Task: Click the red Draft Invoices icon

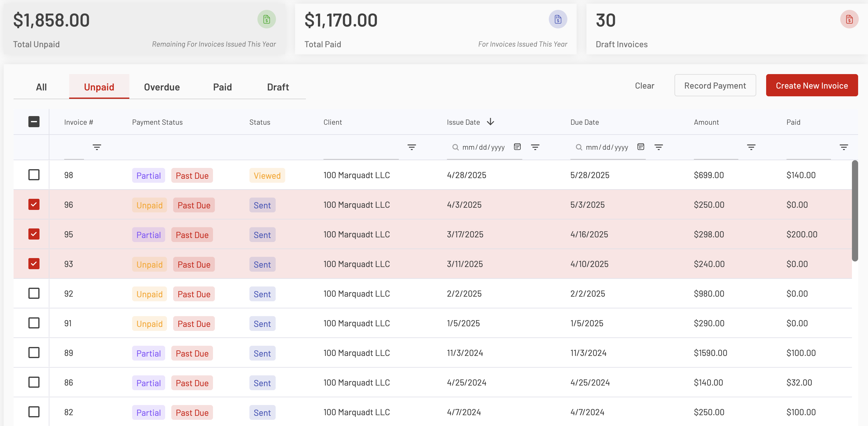Action: [x=849, y=19]
